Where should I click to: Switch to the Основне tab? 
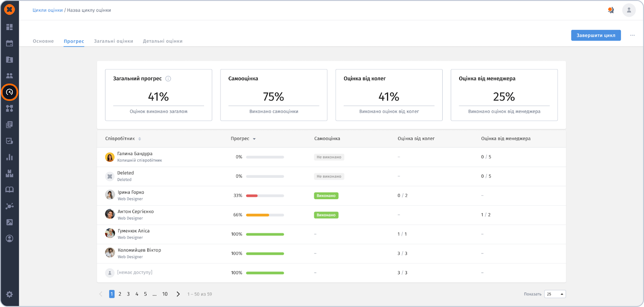coord(43,41)
